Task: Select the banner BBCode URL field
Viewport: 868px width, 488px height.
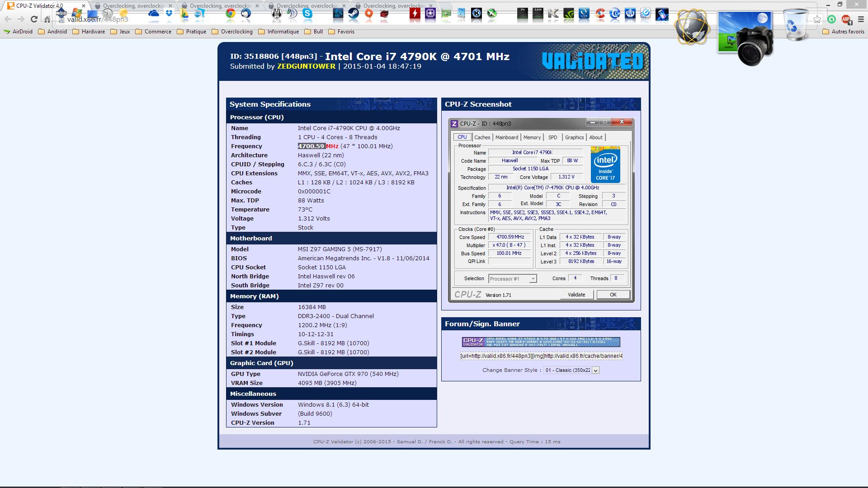Action: 541,356
